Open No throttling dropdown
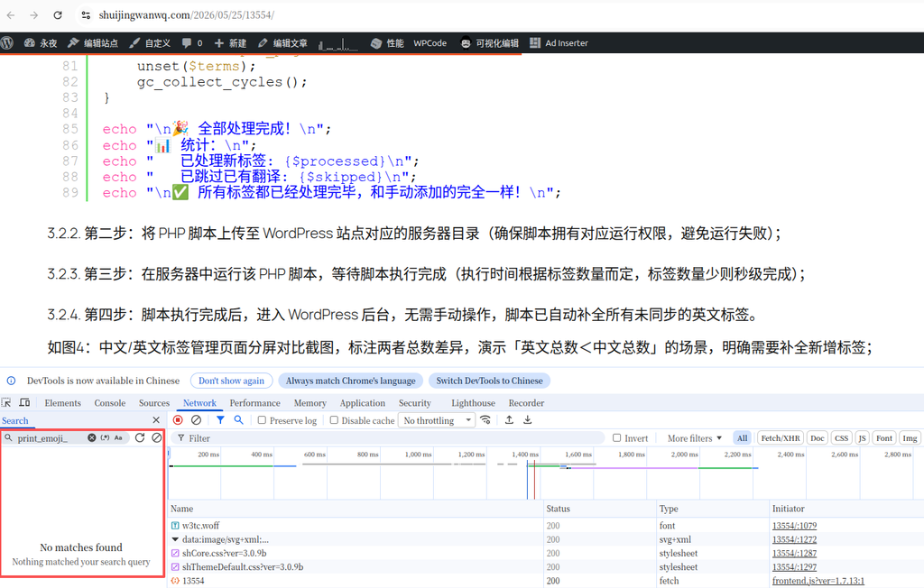Image resolution: width=924 pixels, height=588 pixels. click(x=438, y=420)
